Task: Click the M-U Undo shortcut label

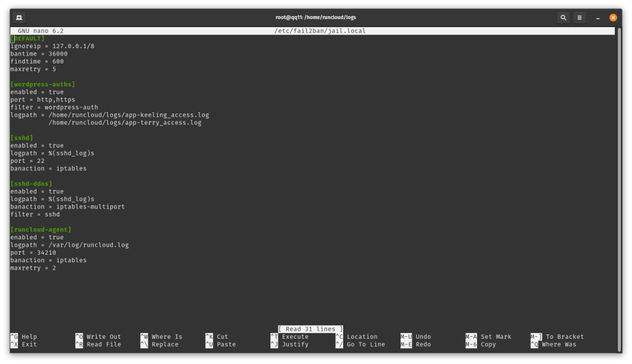Action: 417,337
